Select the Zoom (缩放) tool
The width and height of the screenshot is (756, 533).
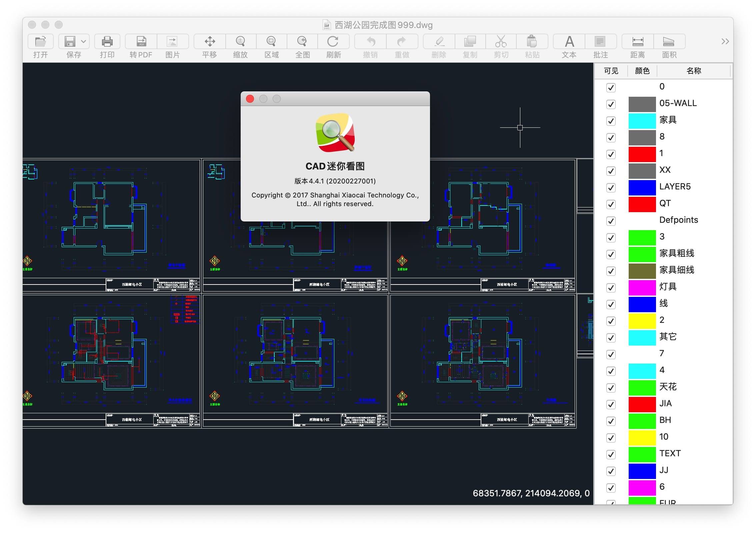[240, 42]
